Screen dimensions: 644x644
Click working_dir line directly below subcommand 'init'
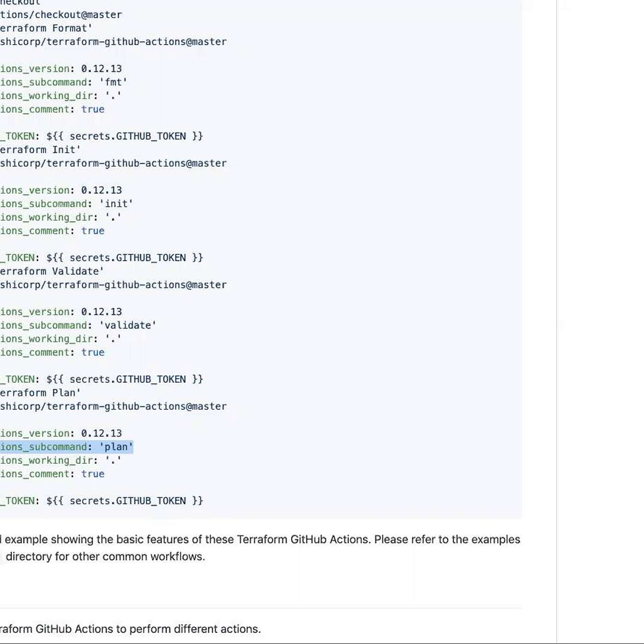[x=61, y=217]
